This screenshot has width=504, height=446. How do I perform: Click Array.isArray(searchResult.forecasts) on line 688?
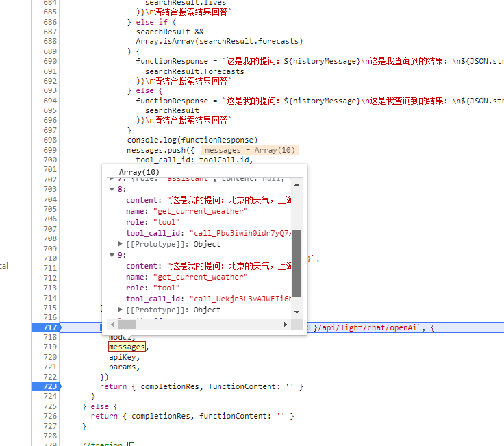[219, 42]
